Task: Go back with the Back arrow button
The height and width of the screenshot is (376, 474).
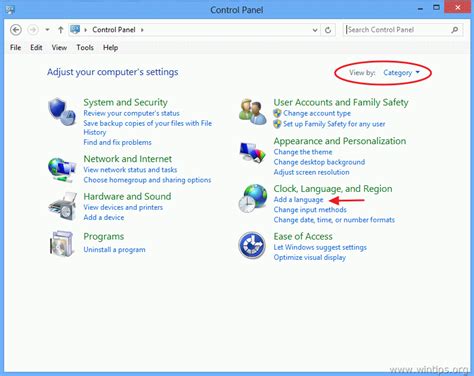Action: coord(16,30)
